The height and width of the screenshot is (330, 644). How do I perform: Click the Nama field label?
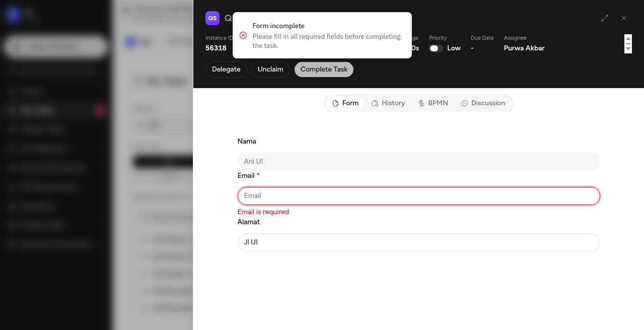pos(247,142)
